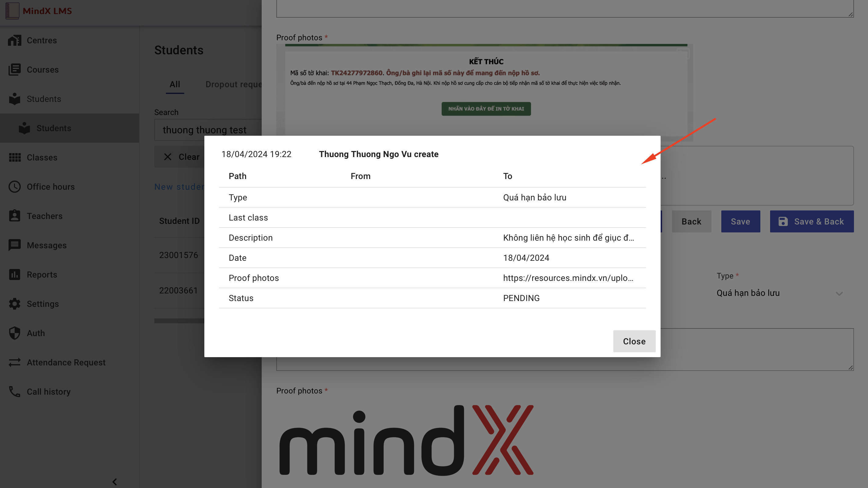This screenshot has width=868, height=488.
Task: Open the Teachers badge icon
Action: [x=15, y=216]
